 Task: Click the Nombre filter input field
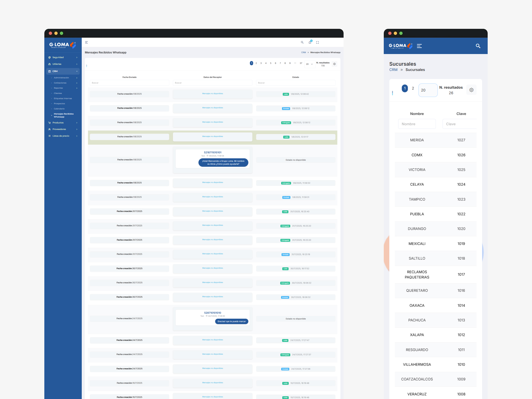[x=417, y=124]
